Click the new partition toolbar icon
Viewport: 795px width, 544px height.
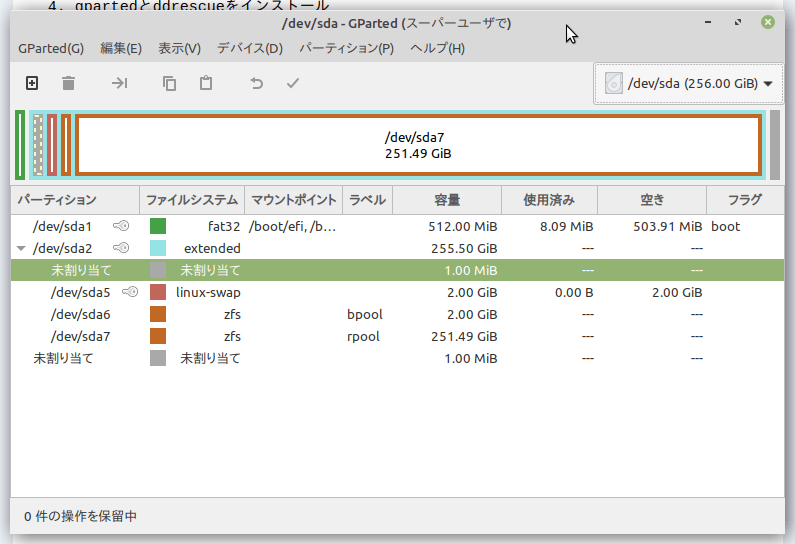click(32, 83)
